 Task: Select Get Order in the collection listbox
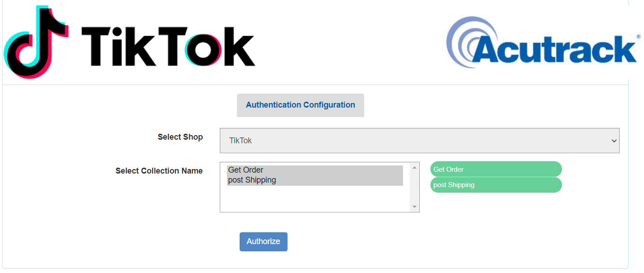315,170
